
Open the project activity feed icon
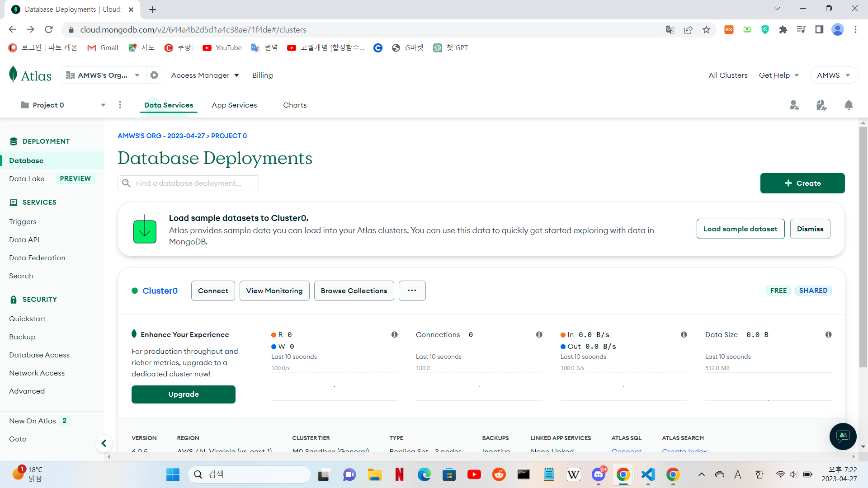point(821,105)
